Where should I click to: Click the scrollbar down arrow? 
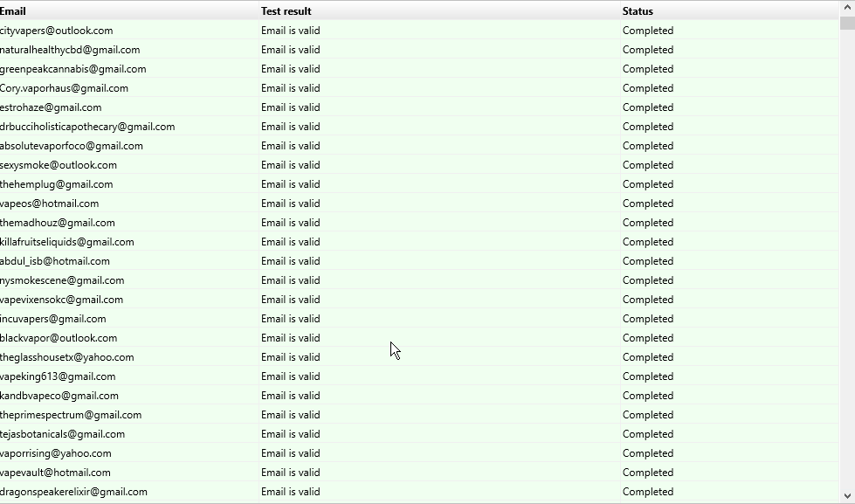click(847, 495)
